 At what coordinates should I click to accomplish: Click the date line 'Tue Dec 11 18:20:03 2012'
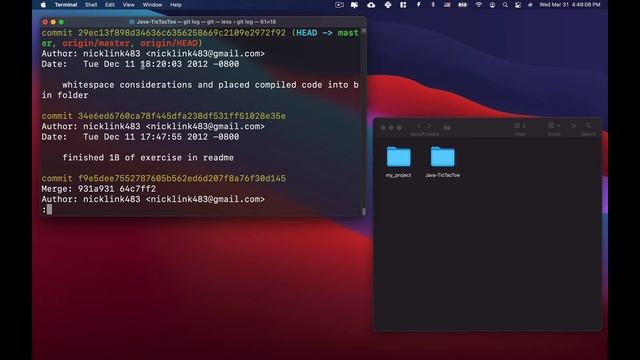tap(140, 64)
